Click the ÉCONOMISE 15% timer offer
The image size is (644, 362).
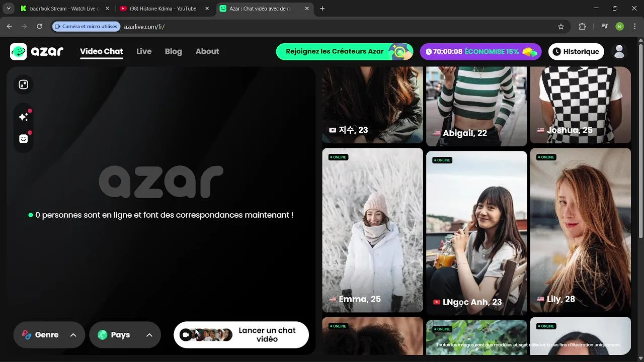pos(481,51)
